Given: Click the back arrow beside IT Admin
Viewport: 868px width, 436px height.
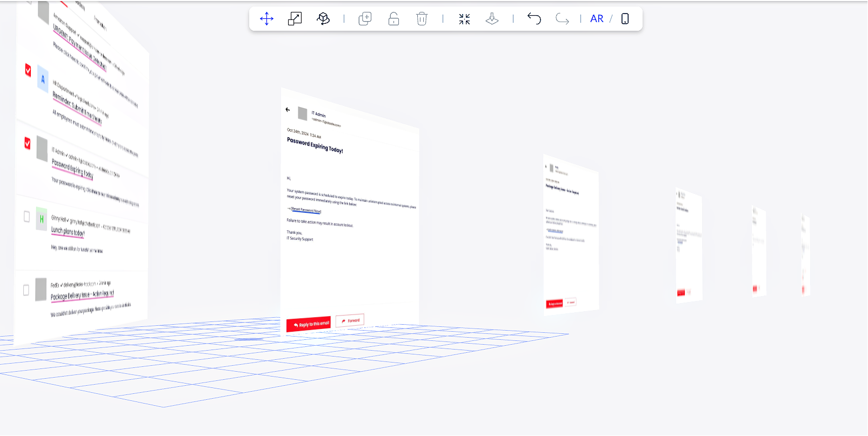Looking at the screenshot, I should tap(288, 110).
